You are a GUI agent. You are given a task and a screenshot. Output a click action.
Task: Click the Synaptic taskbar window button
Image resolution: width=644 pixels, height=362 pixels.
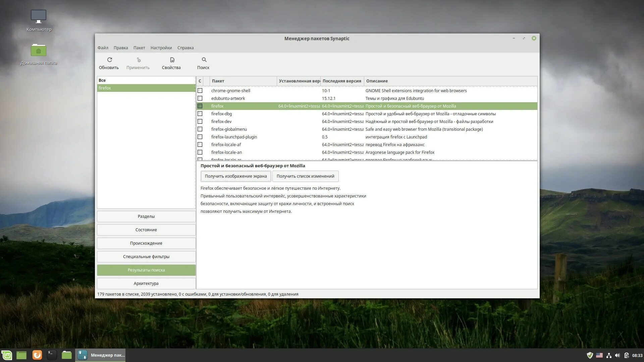tap(100, 355)
